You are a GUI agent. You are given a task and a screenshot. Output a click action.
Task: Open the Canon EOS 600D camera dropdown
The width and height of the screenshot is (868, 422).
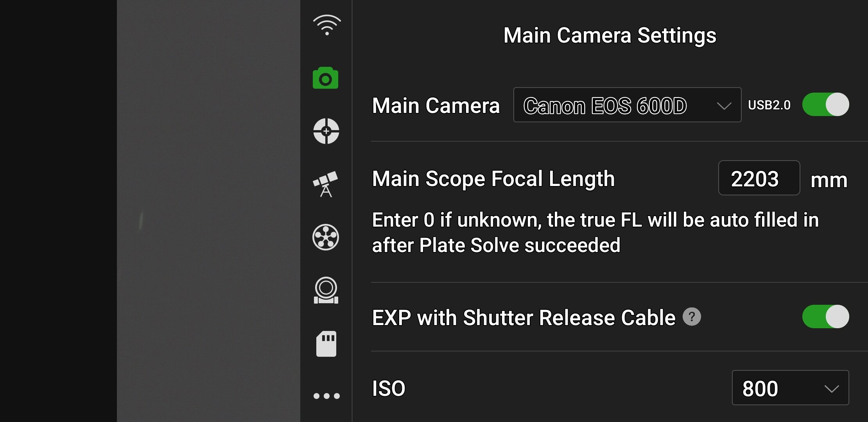pos(627,105)
